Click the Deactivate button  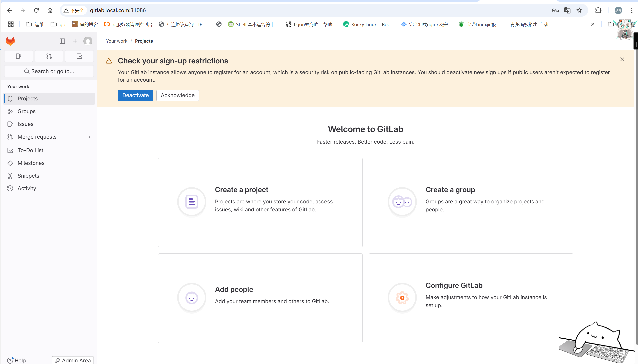click(135, 95)
